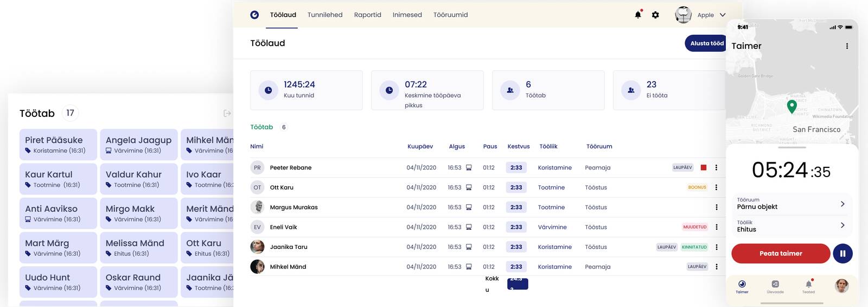868x307 pixels.
Task: Click the red stop square for Peeter Rebane
Action: [704, 168]
